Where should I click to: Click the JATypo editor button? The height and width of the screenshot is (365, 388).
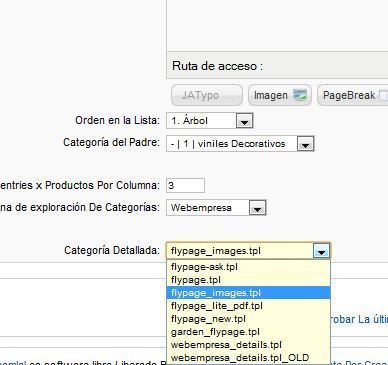click(207, 95)
